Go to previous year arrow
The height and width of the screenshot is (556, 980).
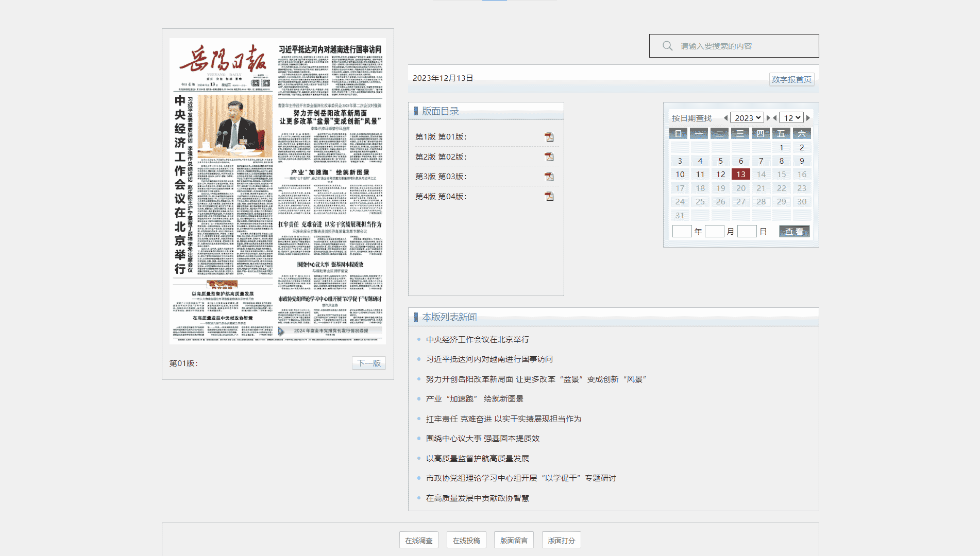coord(726,118)
